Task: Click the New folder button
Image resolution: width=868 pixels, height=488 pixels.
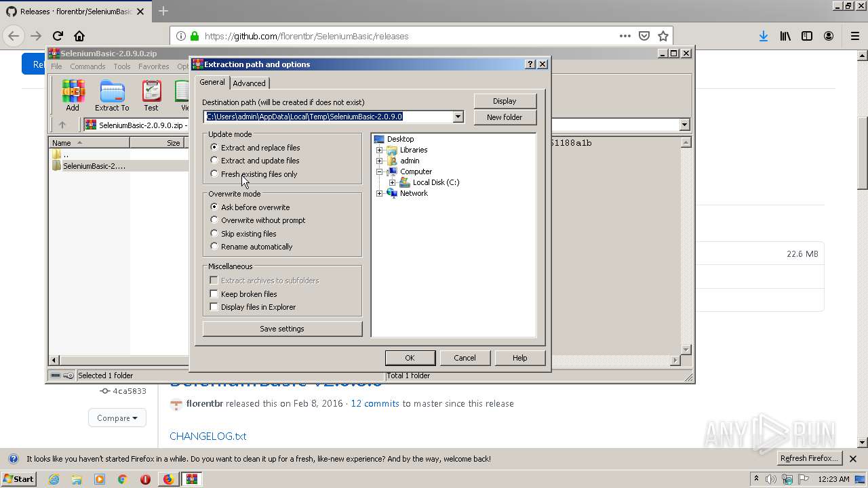Action: tap(505, 117)
